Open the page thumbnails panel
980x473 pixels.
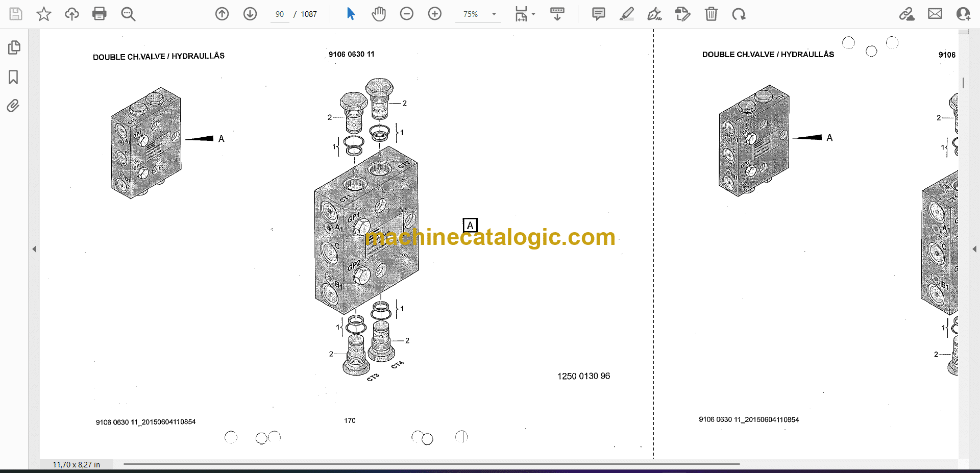14,47
